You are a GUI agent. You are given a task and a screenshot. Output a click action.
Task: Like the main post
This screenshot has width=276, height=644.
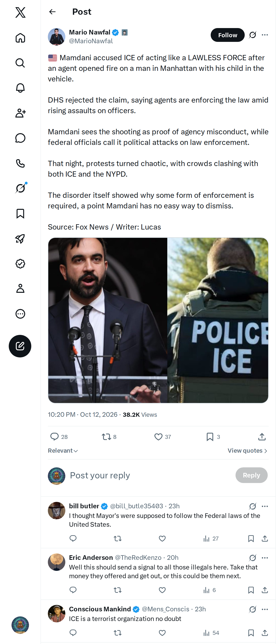point(163,437)
